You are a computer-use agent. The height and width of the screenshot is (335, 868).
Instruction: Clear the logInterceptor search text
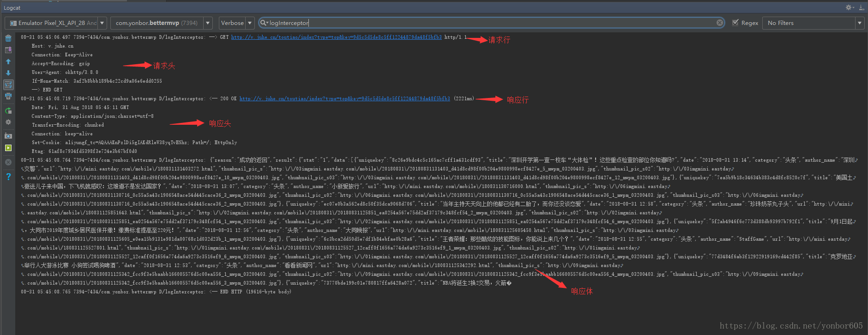tap(720, 23)
